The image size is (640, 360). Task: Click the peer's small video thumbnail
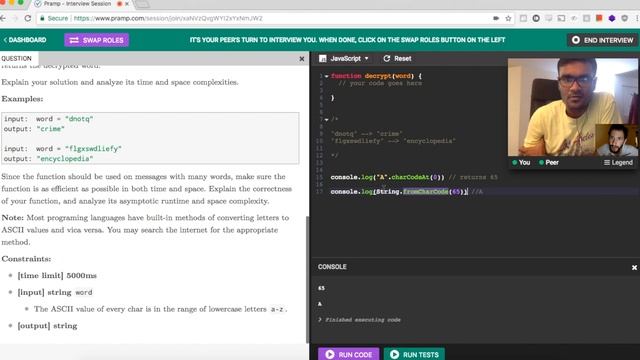point(616,140)
